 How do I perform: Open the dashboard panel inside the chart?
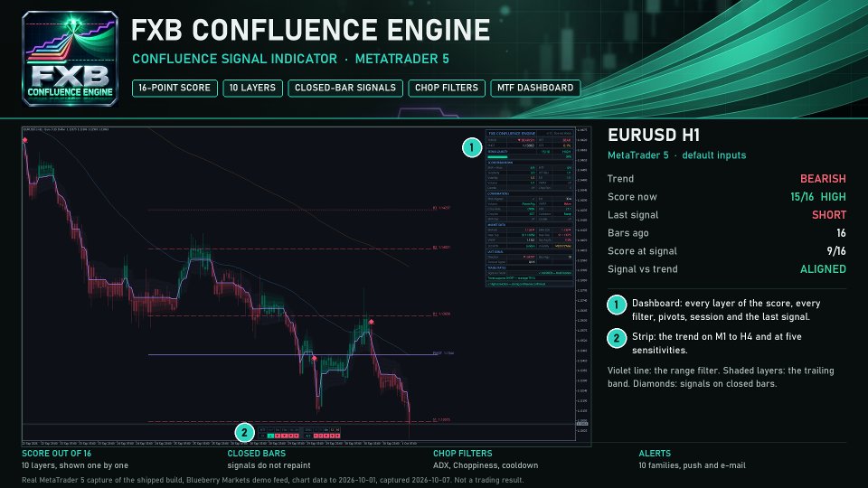point(530,208)
